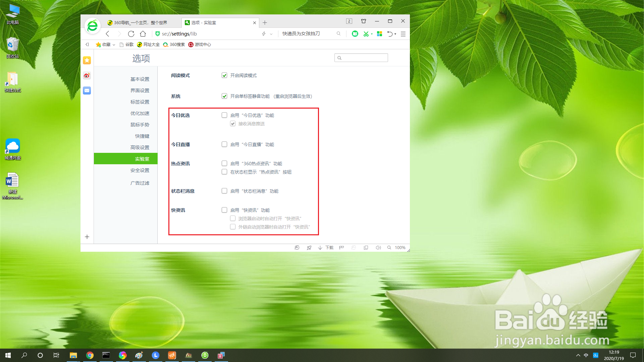Switch to 360导航 tab

pyautogui.click(x=140, y=23)
